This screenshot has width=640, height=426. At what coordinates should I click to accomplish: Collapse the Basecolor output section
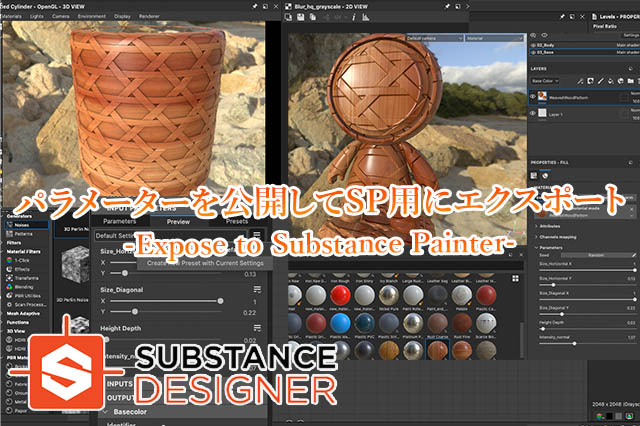point(105,412)
